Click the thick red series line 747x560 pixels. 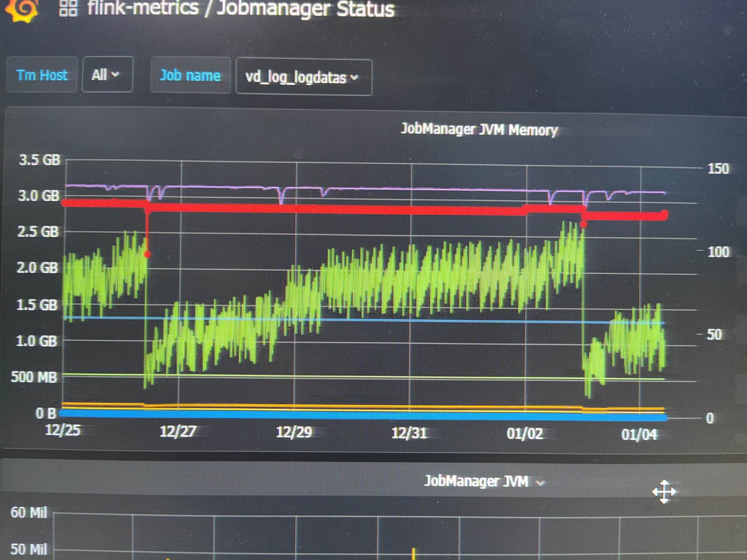click(x=350, y=210)
